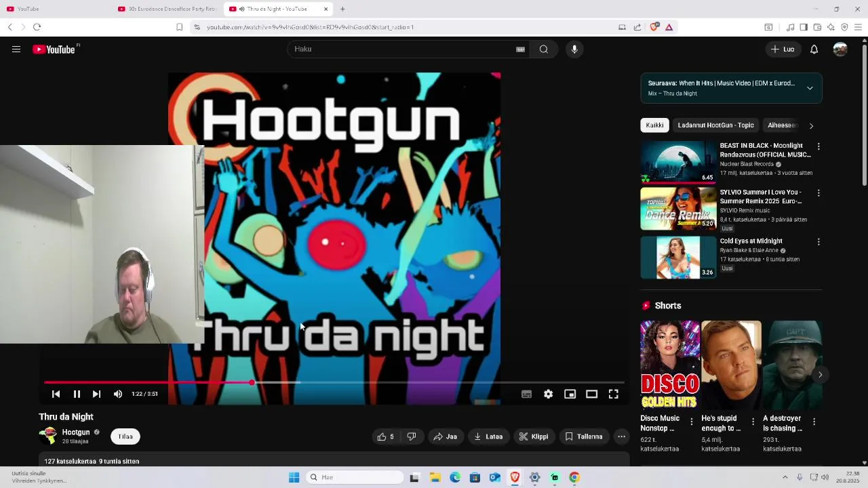Viewport: 868px width, 488px height.
Task: Open the SYLVIO Summer I Love You thumbnail
Action: (x=678, y=209)
